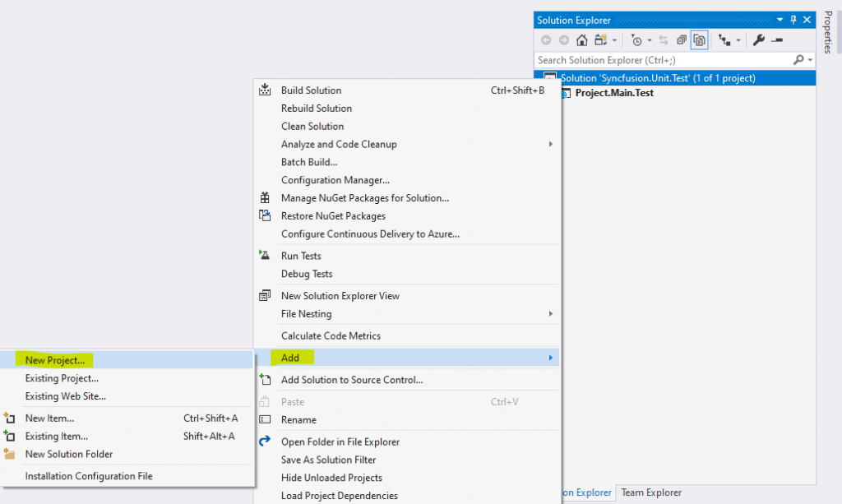This screenshot has width=842, height=504.
Task: Switch to the Team Explorer tab
Action: 650,492
